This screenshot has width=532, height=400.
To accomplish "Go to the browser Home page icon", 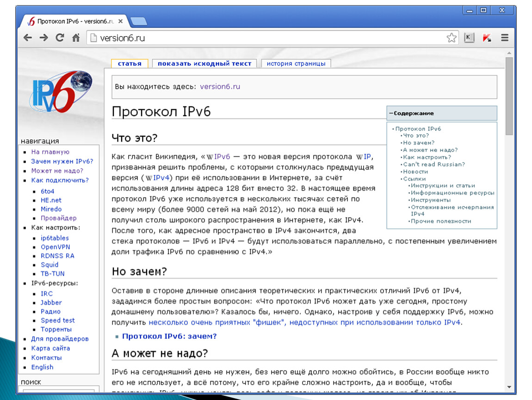I will point(76,38).
